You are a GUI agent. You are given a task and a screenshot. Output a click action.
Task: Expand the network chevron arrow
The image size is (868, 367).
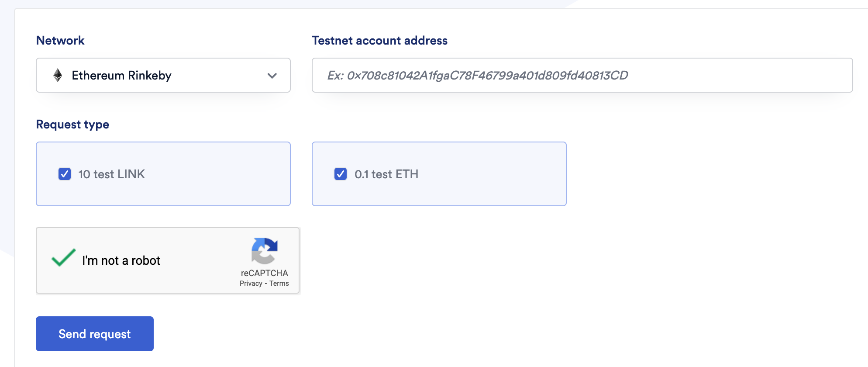tap(272, 76)
